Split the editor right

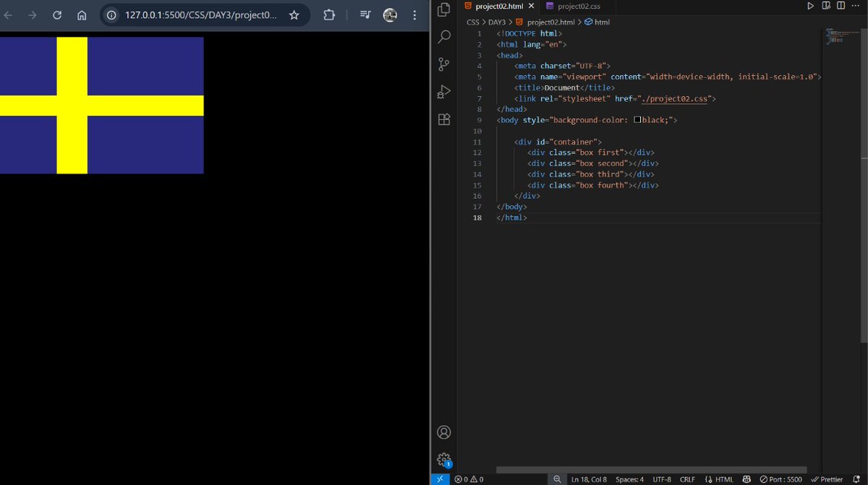coord(841,6)
